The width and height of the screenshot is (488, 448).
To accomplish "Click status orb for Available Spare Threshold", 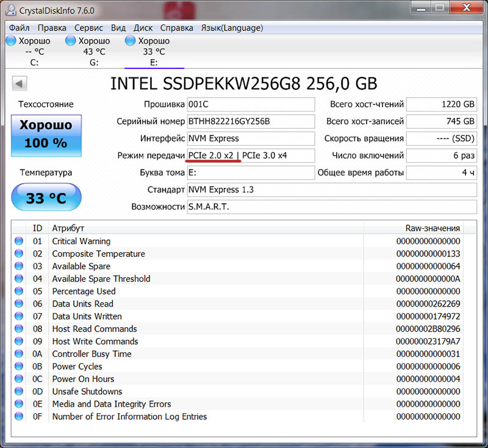I will (19, 278).
